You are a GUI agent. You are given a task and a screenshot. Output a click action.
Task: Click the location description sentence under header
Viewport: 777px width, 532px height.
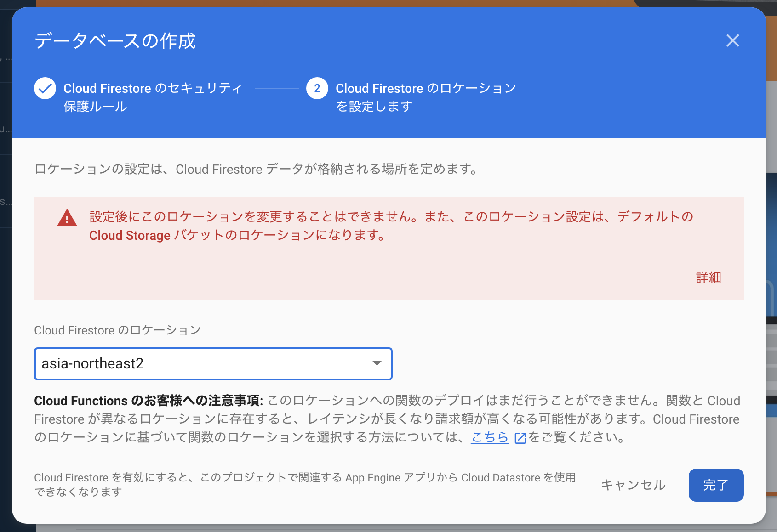257,169
